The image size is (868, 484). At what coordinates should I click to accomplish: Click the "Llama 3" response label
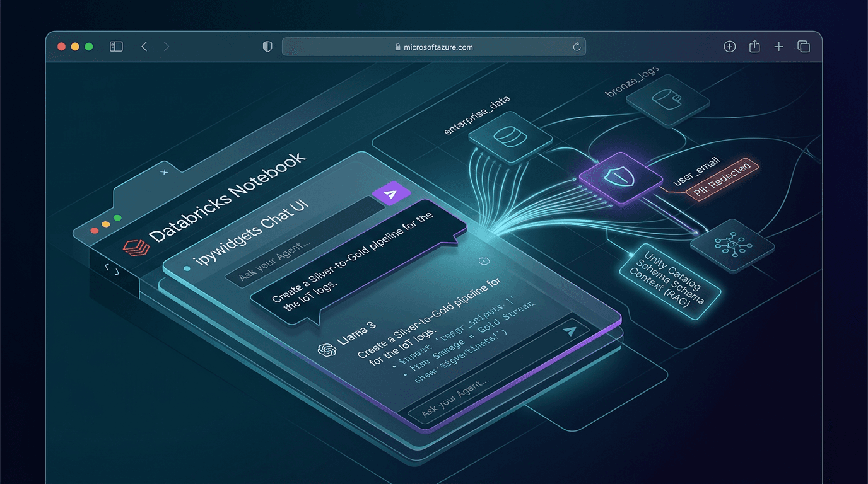pos(358,333)
